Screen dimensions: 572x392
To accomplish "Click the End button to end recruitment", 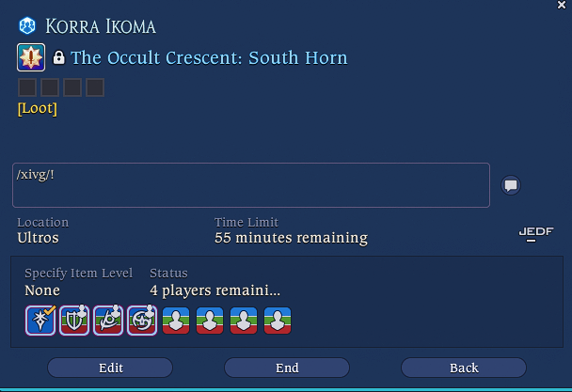I will tap(287, 368).
